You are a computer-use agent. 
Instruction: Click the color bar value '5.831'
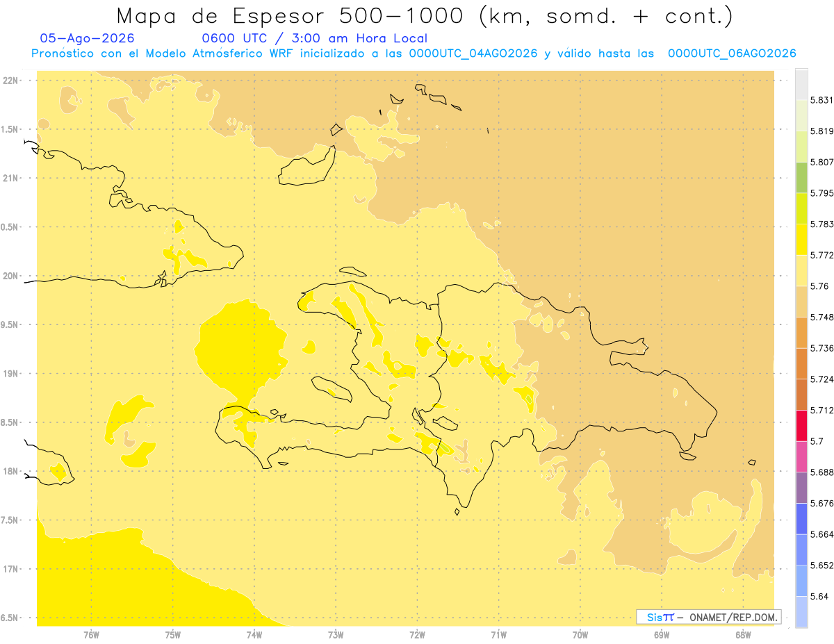tap(821, 100)
